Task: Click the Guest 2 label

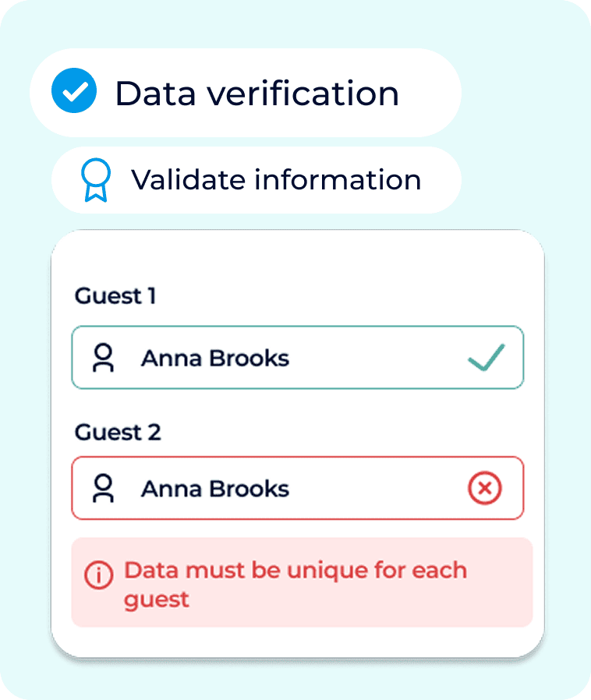Action: tap(118, 432)
